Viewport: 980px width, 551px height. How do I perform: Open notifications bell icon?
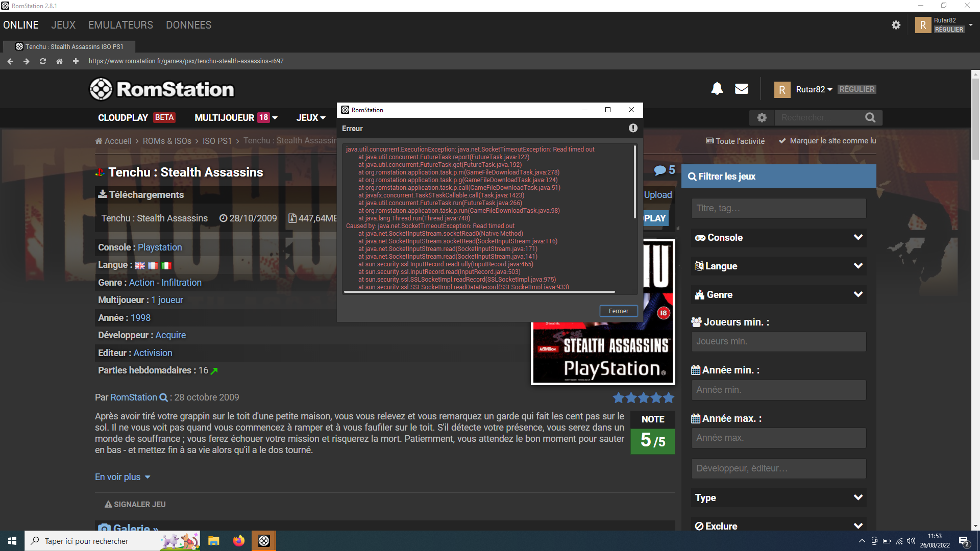[x=717, y=89]
